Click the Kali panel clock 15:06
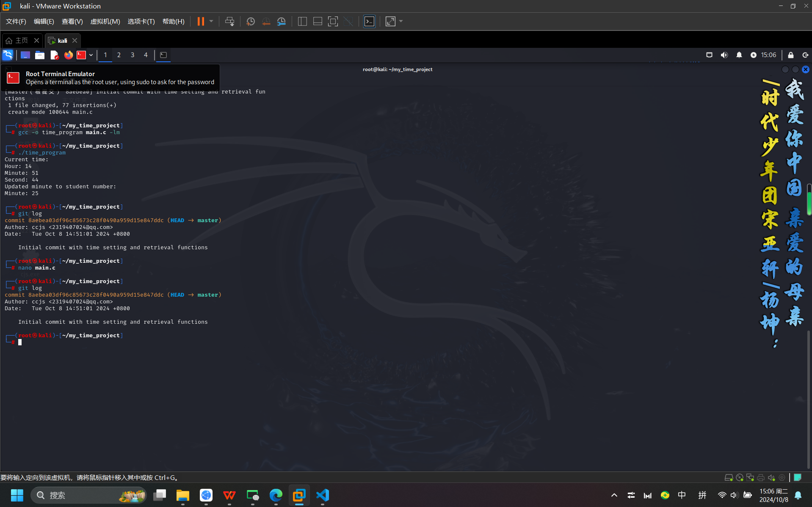 click(x=768, y=55)
